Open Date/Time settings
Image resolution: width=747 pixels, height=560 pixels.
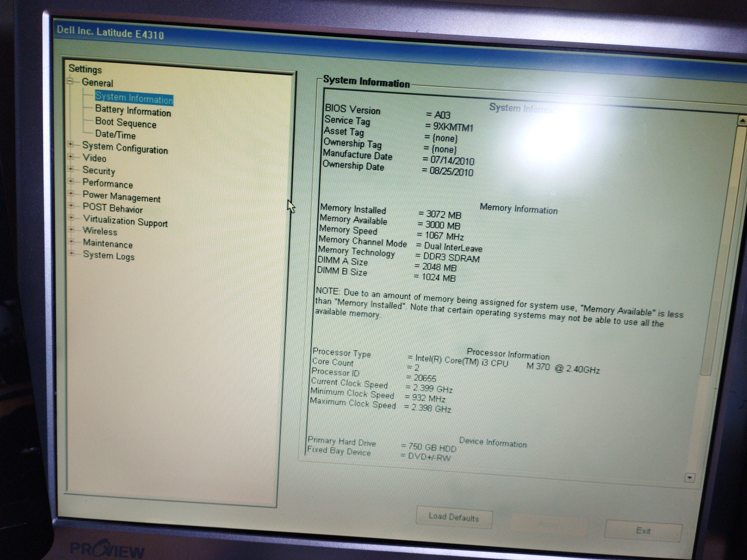click(x=116, y=135)
